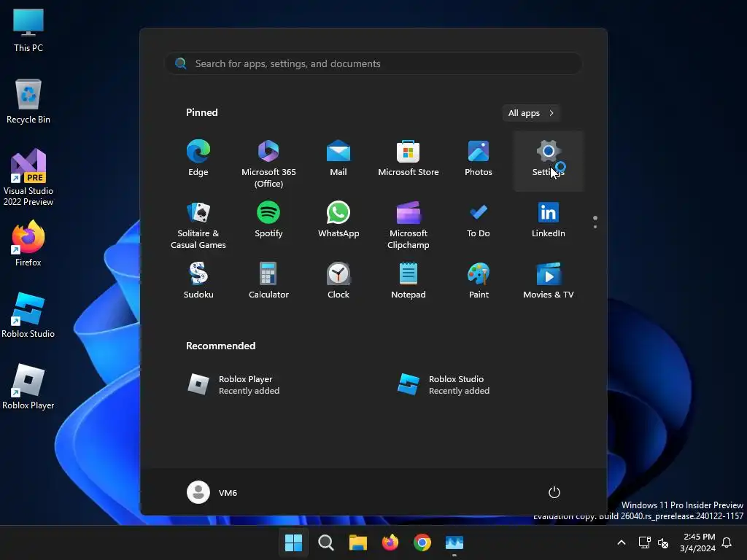Select This PC desktop icon
Screen dimensions: 747x560
coord(28,30)
